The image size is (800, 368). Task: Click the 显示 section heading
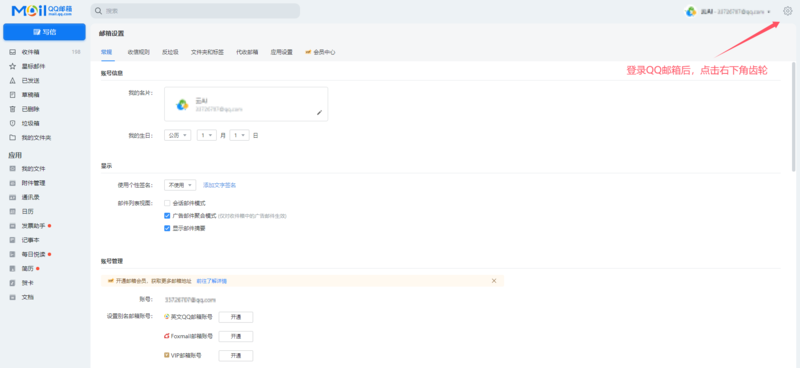(x=106, y=166)
